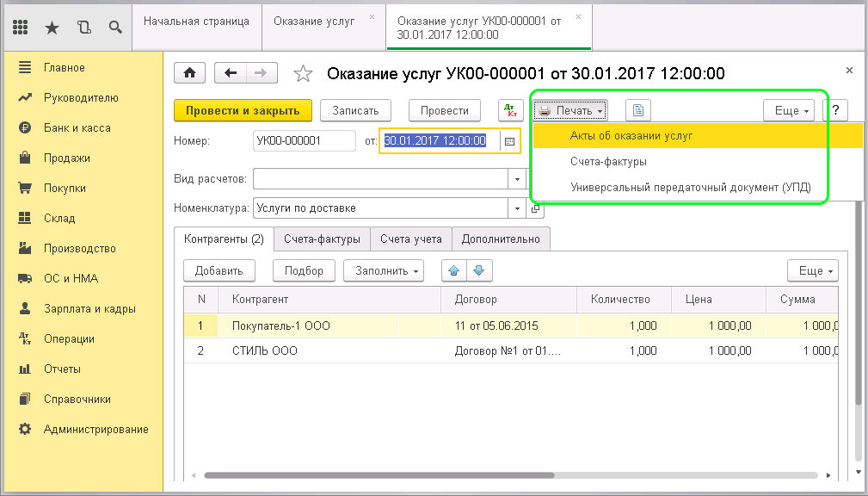
Task: Click the date field 30.01.2017 12:00:00
Action: (440, 140)
